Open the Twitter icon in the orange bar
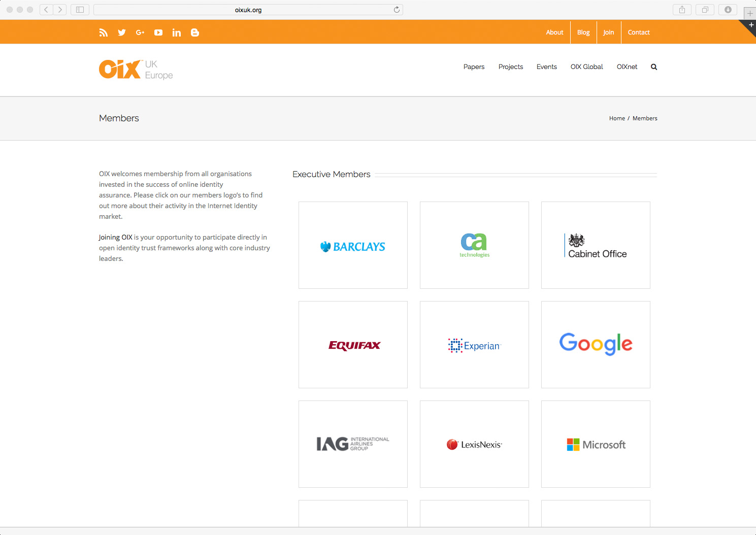The width and height of the screenshot is (756, 535). (x=122, y=32)
